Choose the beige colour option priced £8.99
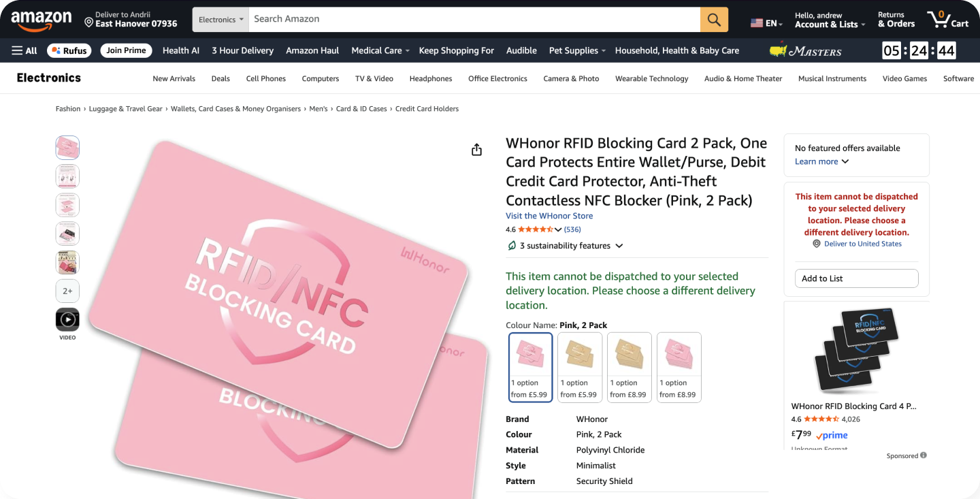The width and height of the screenshot is (980, 499). [629, 367]
